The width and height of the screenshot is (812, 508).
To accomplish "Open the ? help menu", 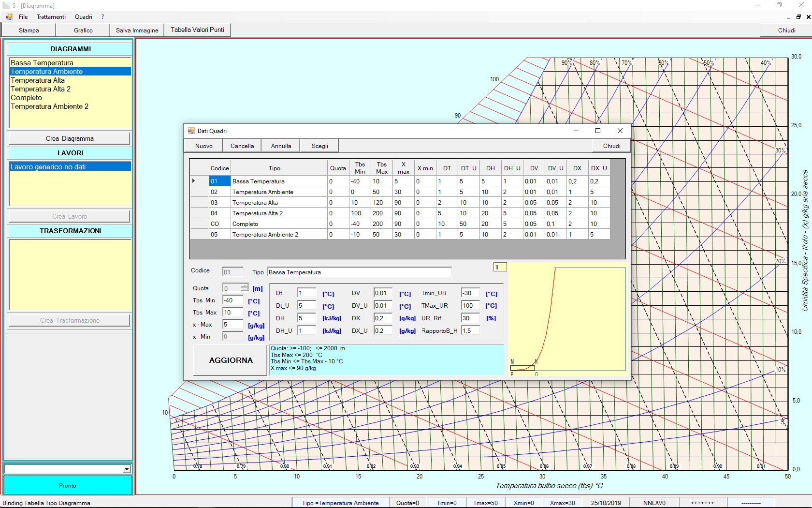I will (x=102, y=17).
